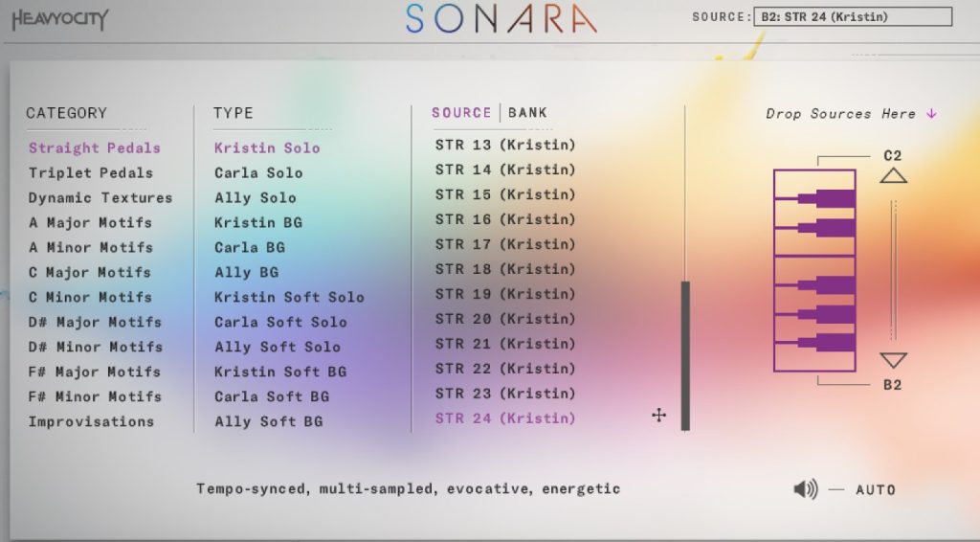Toggle the AUTO audition setting

coord(875,489)
